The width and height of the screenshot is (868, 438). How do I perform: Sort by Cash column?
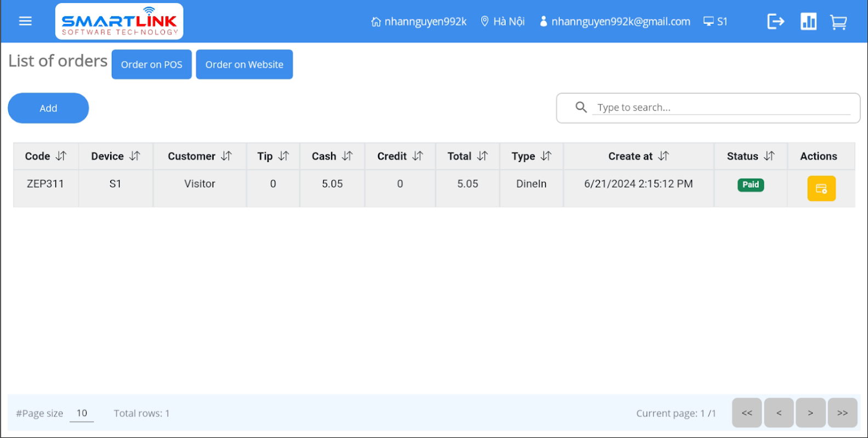tap(347, 156)
